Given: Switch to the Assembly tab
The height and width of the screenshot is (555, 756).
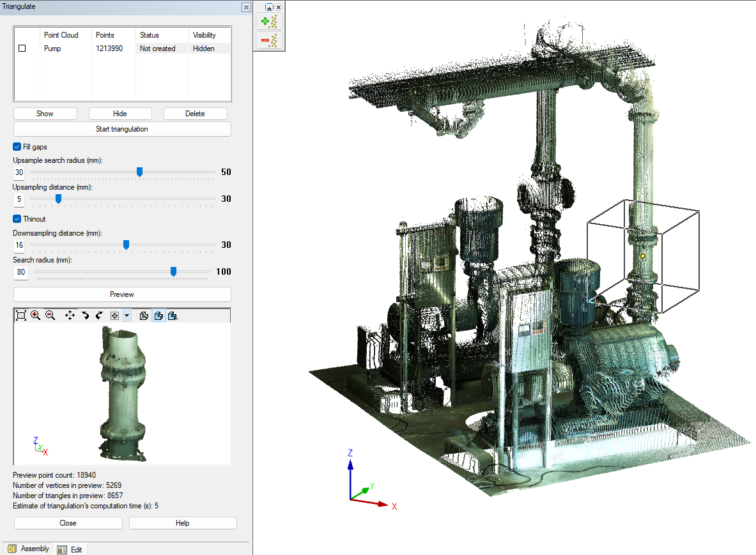Looking at the screenshot, I should [28, 549].
